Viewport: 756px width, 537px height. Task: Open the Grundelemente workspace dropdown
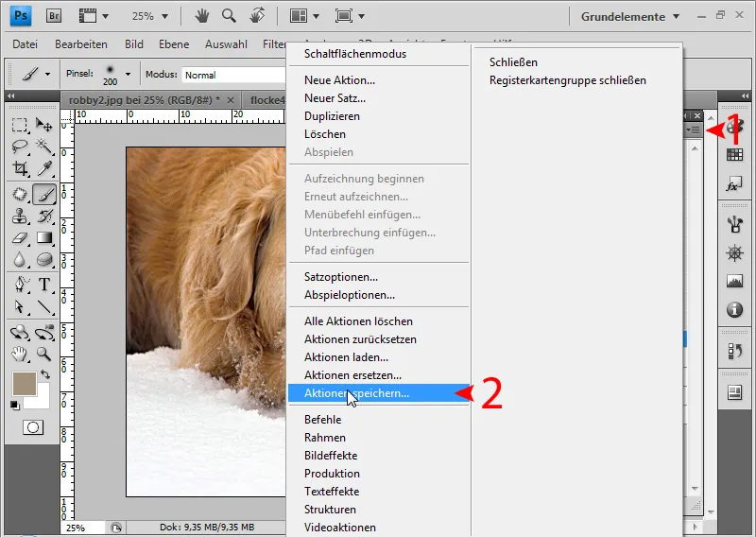pyautogui.click(x=629, y=16)
